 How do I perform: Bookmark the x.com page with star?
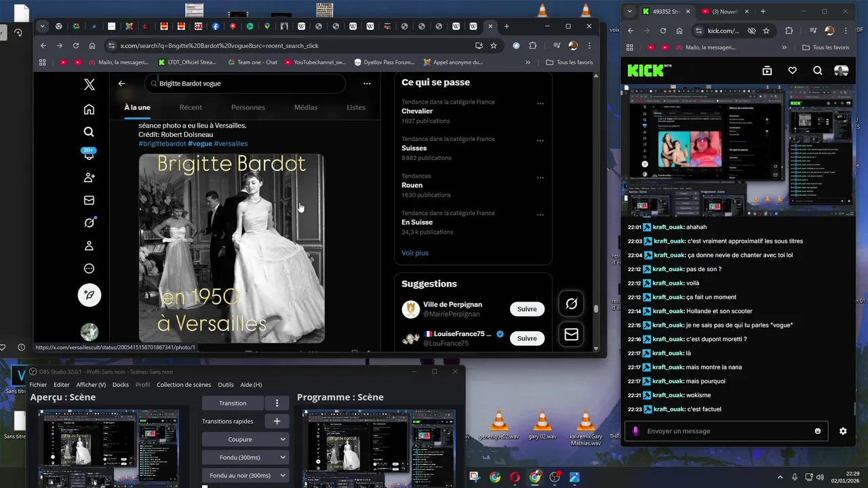click(x=494, y=45)
